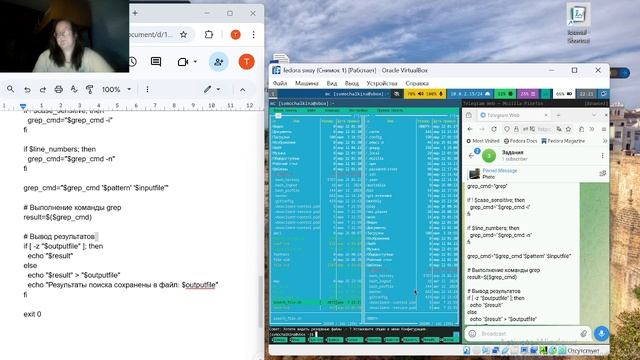Click the Chrome address bar URL
Viewport: 640px width, 360px height.
coord(152,35)
